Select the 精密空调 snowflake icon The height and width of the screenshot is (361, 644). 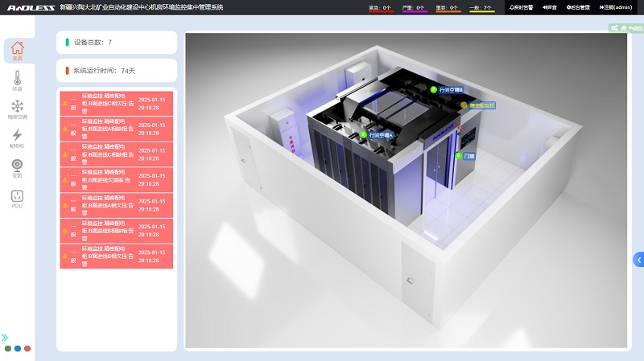(x=17, y=109)
